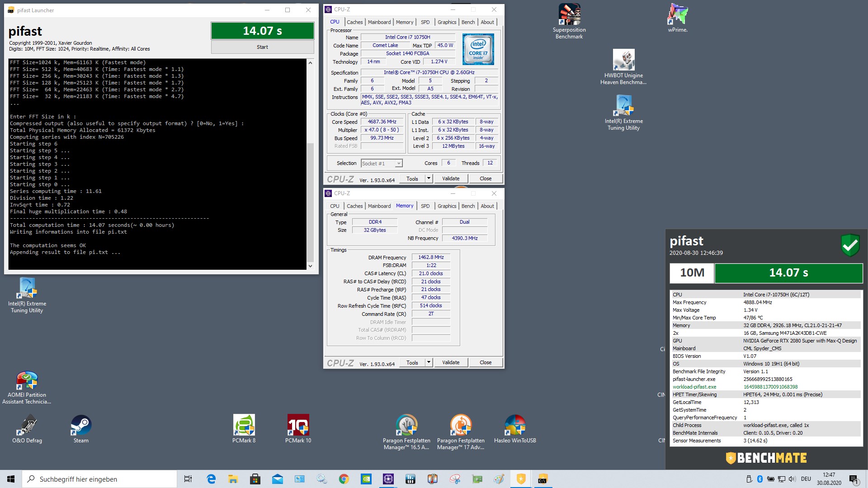Open About tab in lower CPU-Z window

[x=487, y=206]
